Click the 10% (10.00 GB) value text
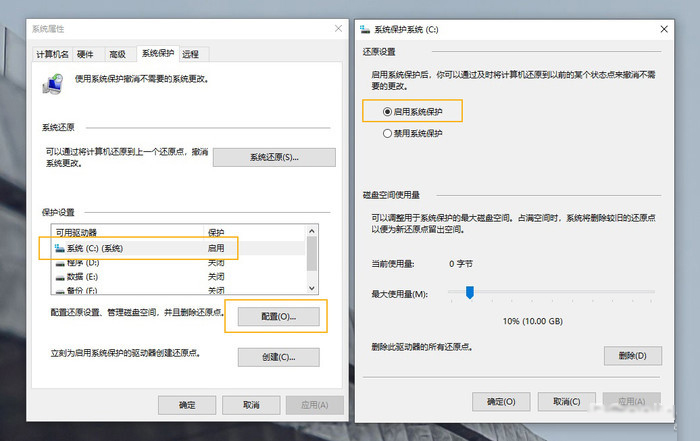The width and height of the screenshot is (700, 441). pyautogui.click(x=533, y=321)
